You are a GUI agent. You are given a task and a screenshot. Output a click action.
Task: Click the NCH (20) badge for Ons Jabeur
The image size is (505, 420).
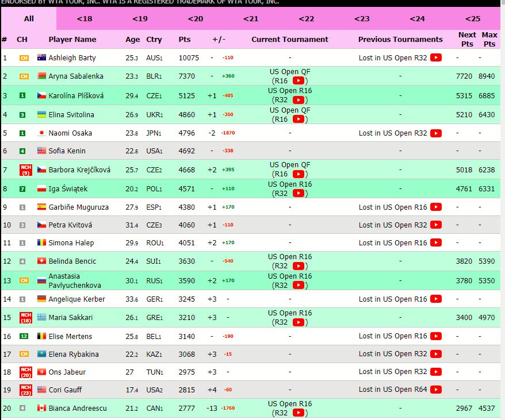tap(26, 372)
